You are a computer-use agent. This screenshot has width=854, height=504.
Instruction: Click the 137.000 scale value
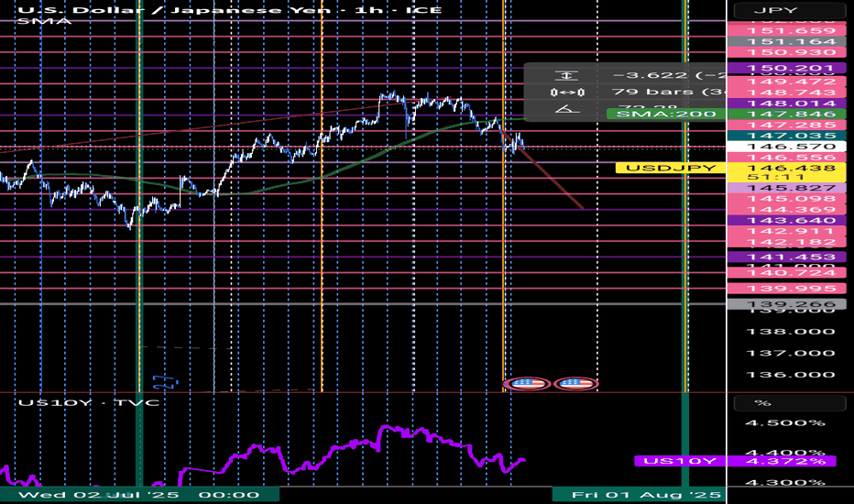790,353
